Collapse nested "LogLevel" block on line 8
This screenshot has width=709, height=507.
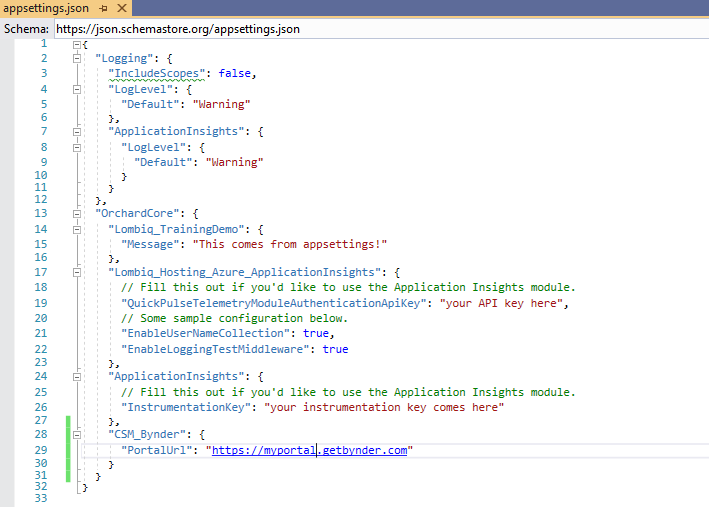click(x=77, y=148)
